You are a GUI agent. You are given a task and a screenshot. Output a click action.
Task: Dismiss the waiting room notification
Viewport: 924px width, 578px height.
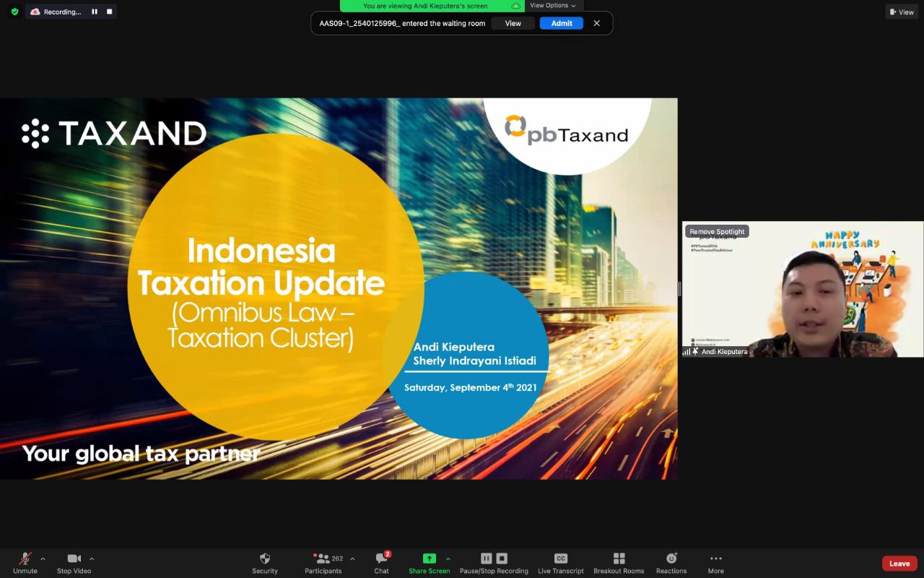coord(597,23)
